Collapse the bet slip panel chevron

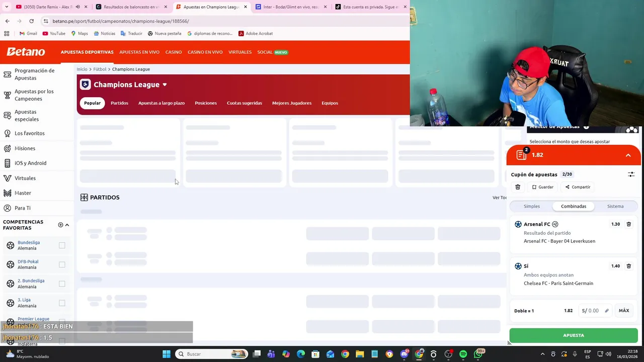628,155
